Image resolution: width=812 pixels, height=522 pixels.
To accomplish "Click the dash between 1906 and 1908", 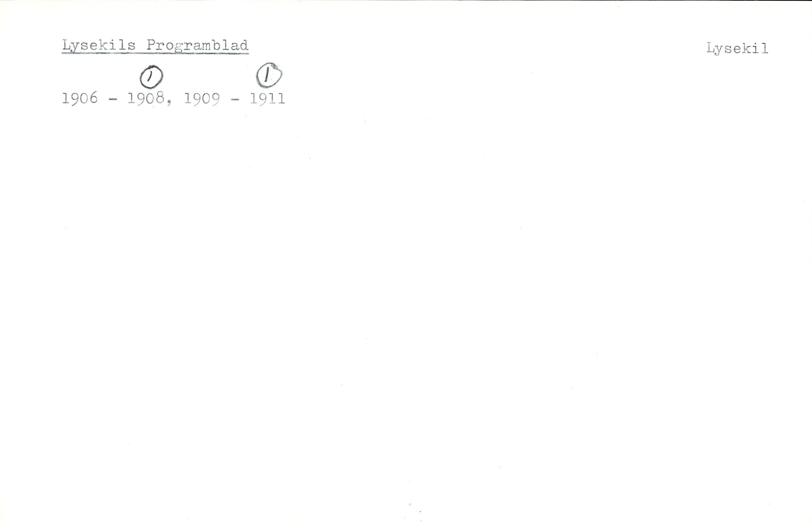I will tap(113, 100).
